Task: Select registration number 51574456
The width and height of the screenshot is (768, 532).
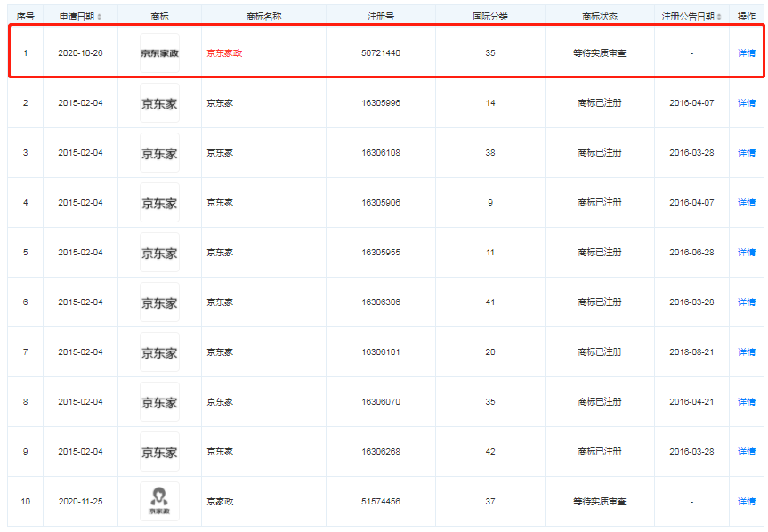Action: point(381,501)
